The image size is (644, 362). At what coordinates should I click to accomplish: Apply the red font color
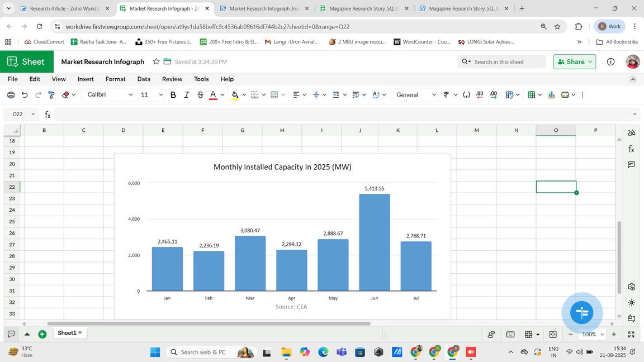tap(213, 95)
